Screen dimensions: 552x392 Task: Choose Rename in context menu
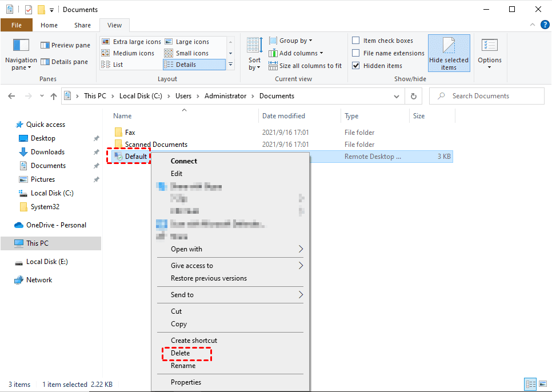point(183,366)
